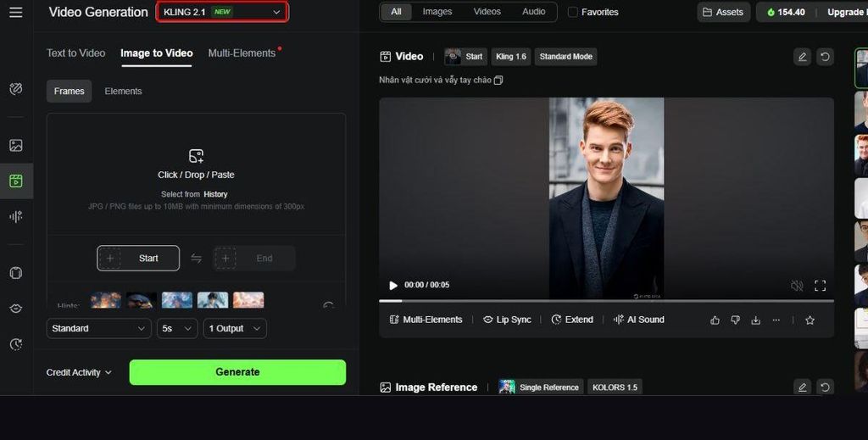Click the fullscreen icon on video
Image resolution: width=868 pixels, height=440 pixels.
pyautogui.click(x=820, y=286)
